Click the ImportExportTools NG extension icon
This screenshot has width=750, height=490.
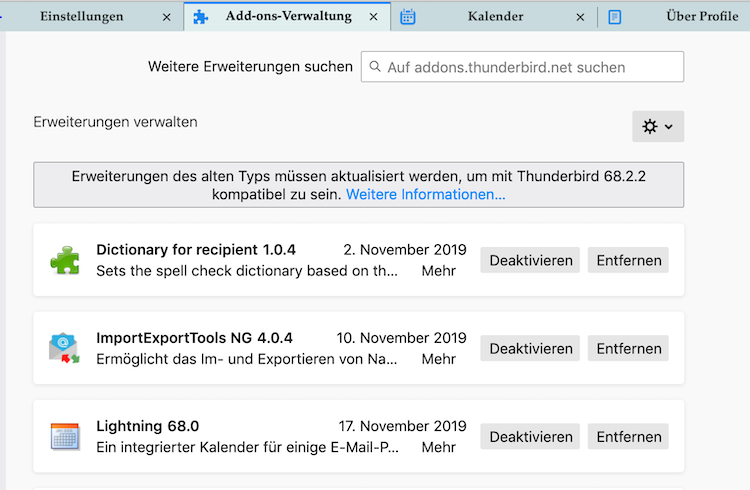point(65,348)
